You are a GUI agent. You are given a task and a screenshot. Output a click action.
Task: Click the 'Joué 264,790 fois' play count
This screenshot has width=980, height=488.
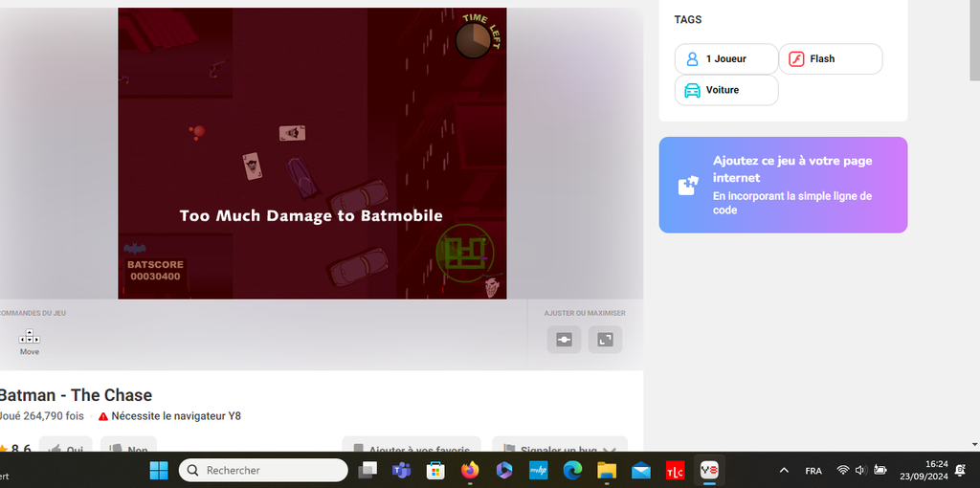42,416
